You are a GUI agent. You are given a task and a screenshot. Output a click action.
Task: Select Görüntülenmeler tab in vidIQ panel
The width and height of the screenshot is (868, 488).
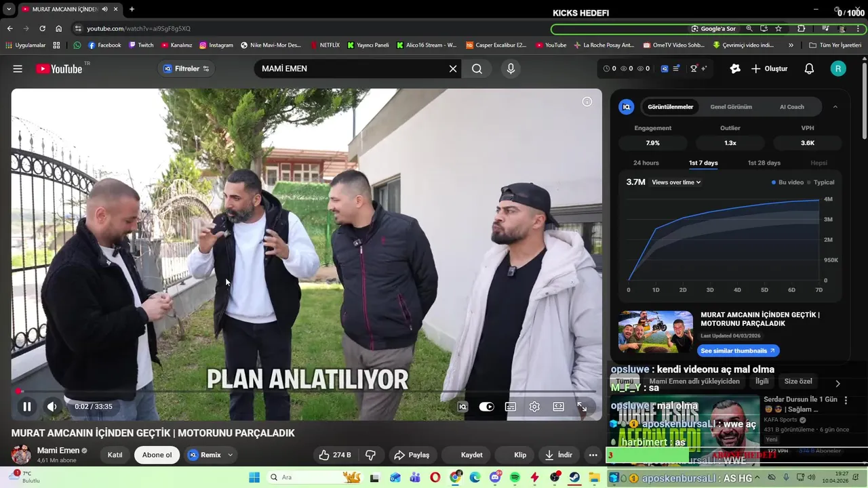670,107
